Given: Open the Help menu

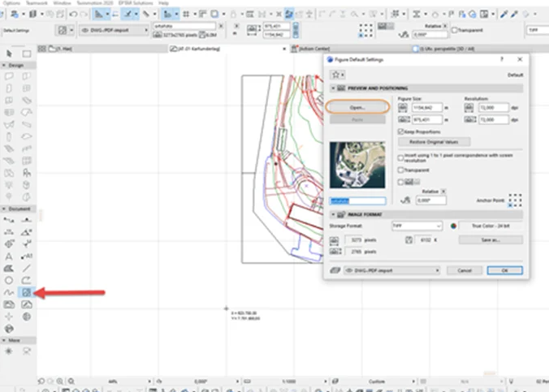Looking at the screenshot, I should tap(164, 3).
